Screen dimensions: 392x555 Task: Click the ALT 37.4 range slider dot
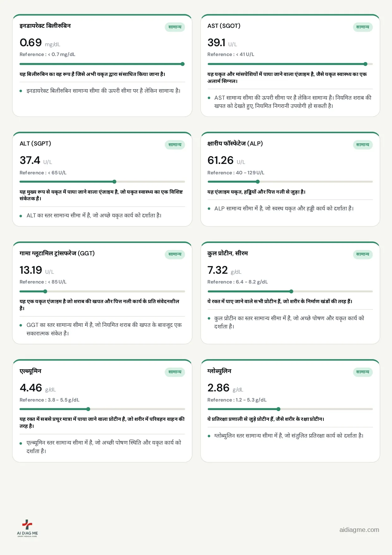coord(114,182)
